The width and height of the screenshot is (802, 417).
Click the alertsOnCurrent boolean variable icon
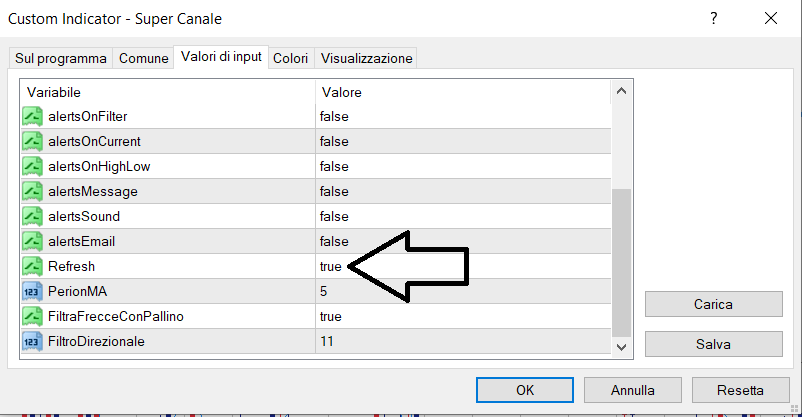pyautogui.click(x=31, y=141)
